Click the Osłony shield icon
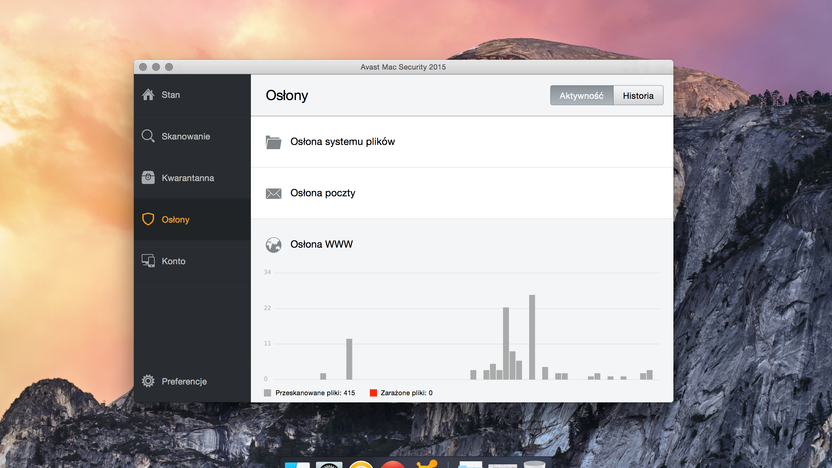This screenshot has height=468, width=832. tap(148, 219)
